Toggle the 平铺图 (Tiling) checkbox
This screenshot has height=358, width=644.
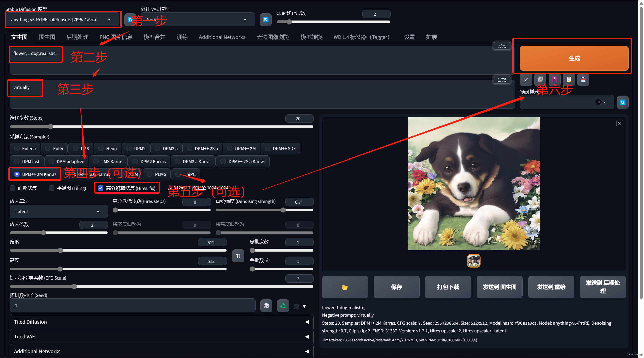coord(52,188)
